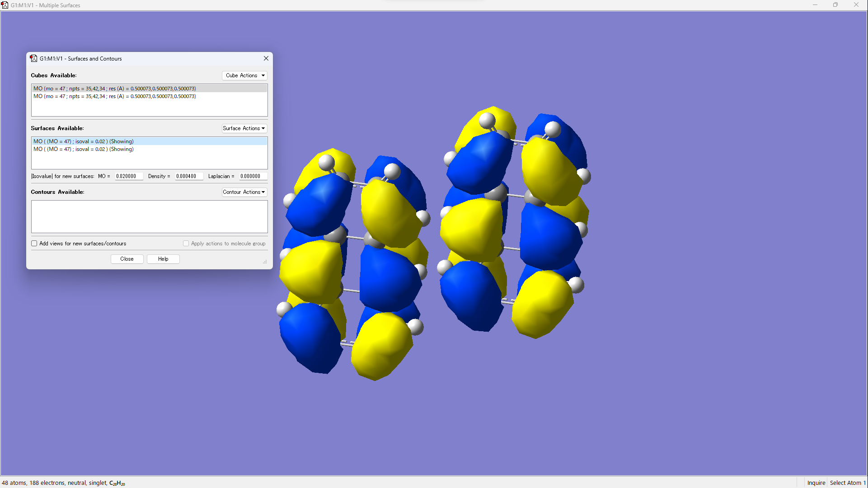868x488 pixels.
Task: Click the dialog resize grip corner
Action: [x=265, y=262]
